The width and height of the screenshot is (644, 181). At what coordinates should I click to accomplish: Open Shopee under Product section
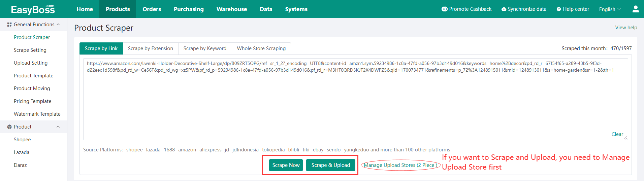[22, 140]
